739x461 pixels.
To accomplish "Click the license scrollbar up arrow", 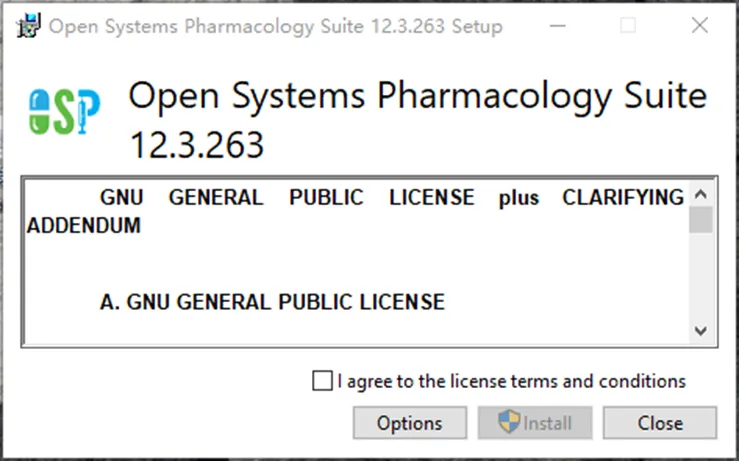I will 701,194.
